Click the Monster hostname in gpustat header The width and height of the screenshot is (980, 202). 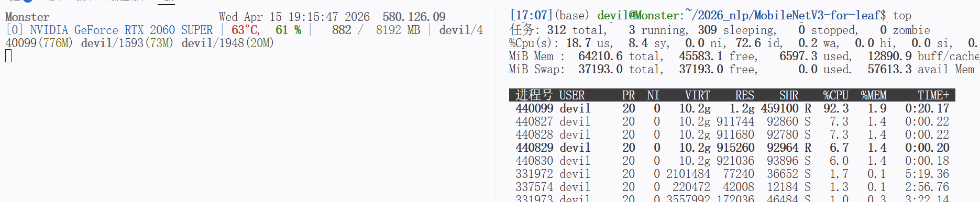pyautogui.click(x=27, y=17)
